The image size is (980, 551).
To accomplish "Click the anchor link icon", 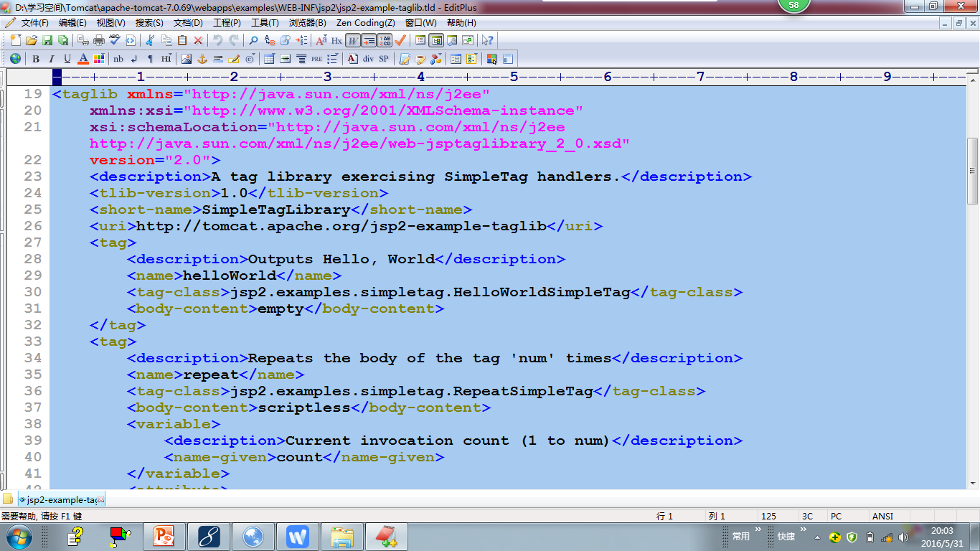I will click(x=202, y=59).
